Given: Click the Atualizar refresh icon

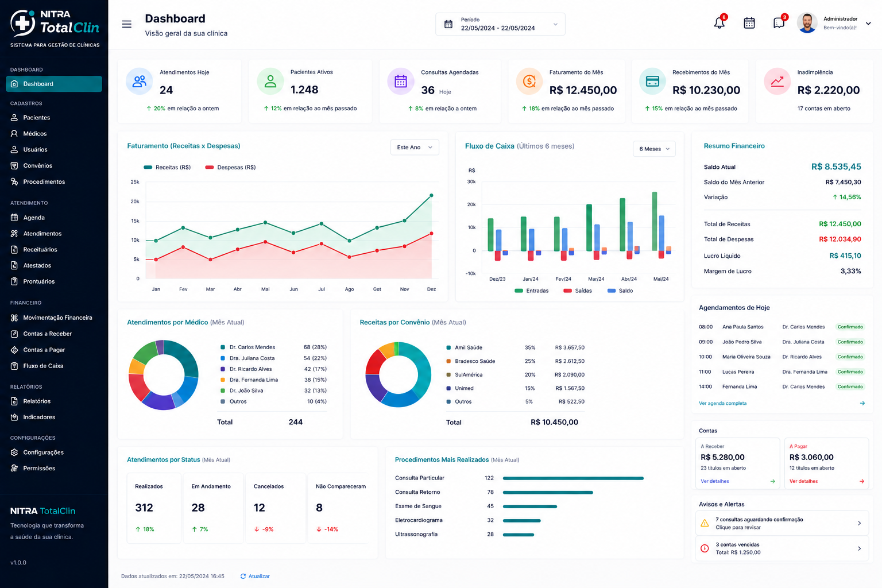Looking at the screenshot, I should click(243, 576).
